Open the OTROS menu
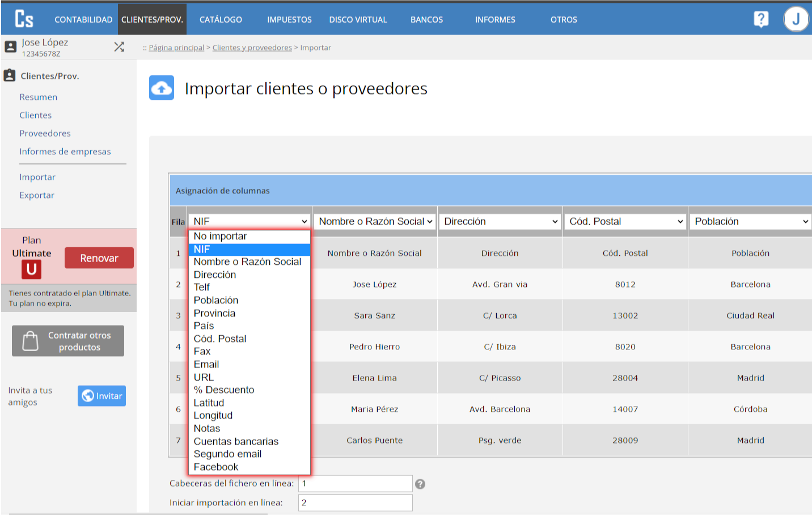The height and width of the screenshot is (515, 812). pyautogui.click(x=564, y=19)
